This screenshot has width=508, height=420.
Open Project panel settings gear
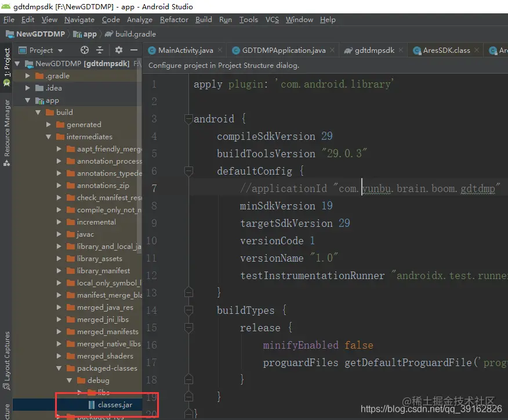[x=118, y=50]
